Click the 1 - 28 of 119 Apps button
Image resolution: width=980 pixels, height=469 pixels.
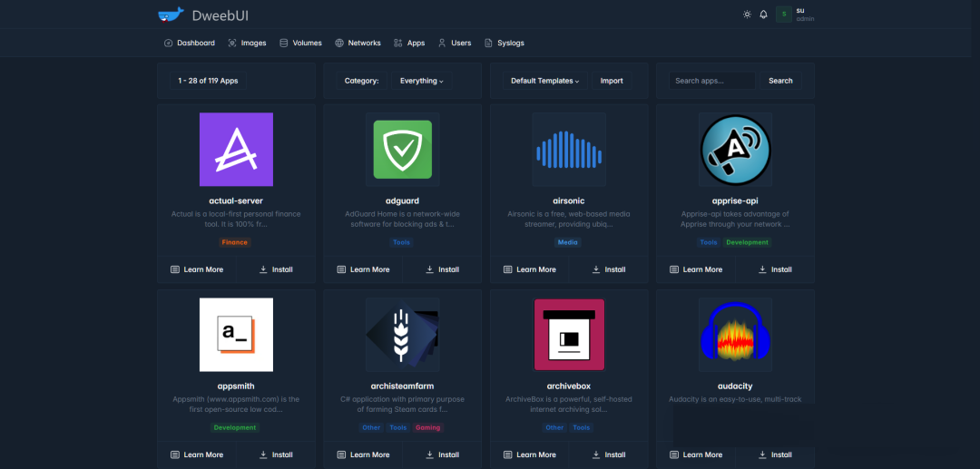click(208, 81)
